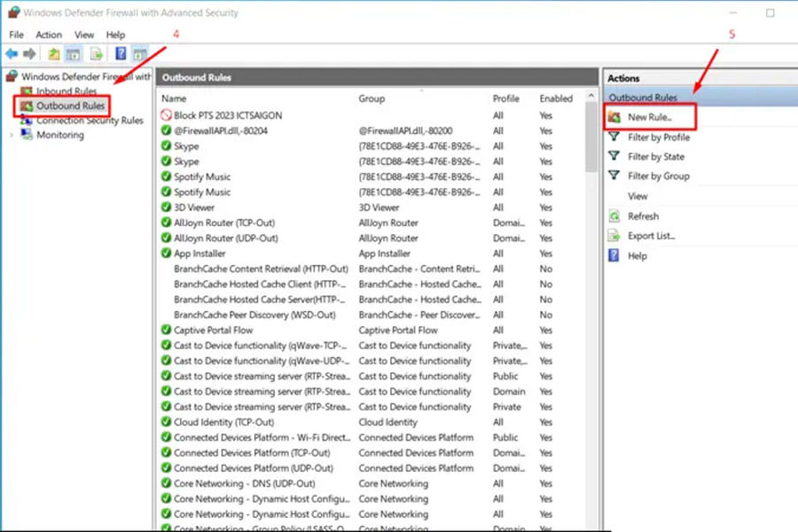Open the blue Help toolbar icon
798x532 pixels.
click(121, 53)
